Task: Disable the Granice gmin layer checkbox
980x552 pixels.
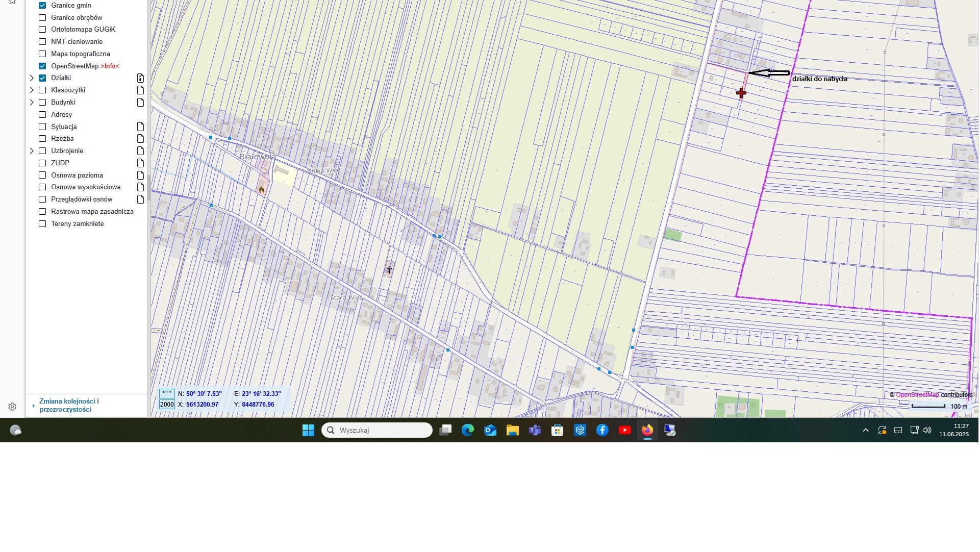Action: point(42,6)
